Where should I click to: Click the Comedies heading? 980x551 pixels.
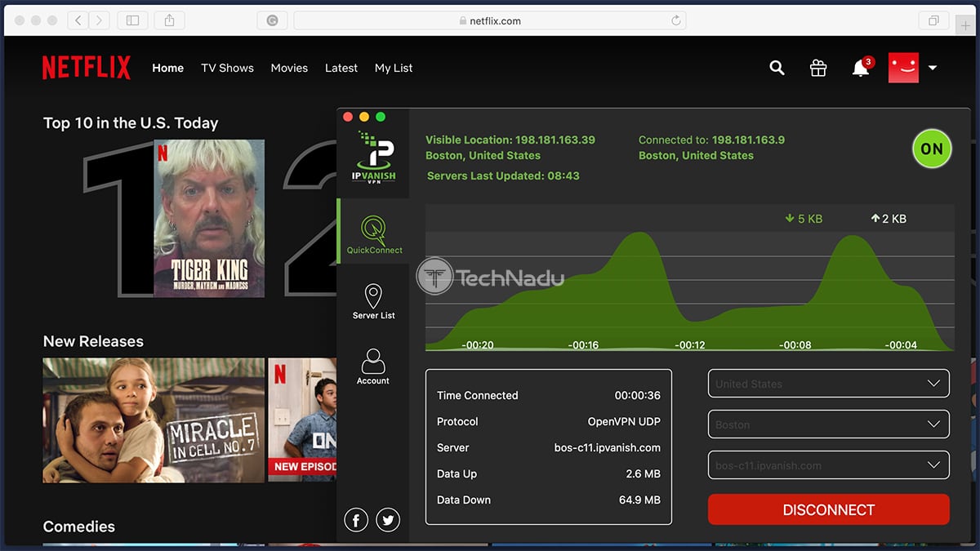click(79, 527)
